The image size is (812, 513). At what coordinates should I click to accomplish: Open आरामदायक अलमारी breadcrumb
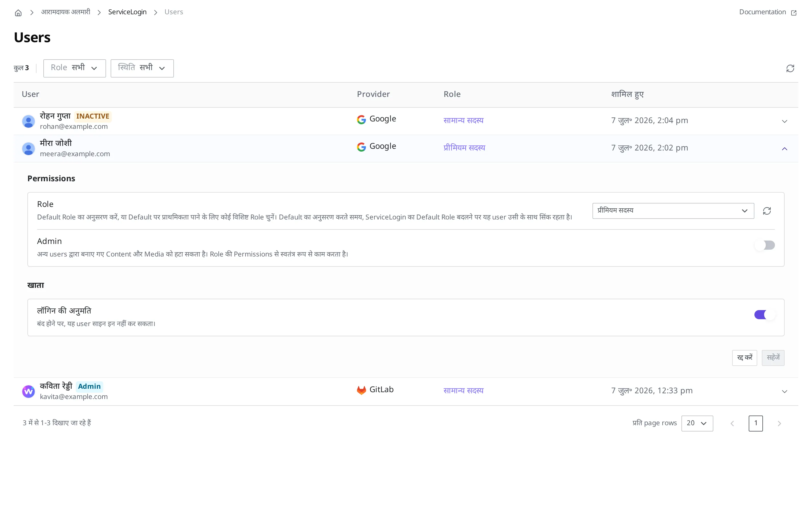(x=66, y=12)
